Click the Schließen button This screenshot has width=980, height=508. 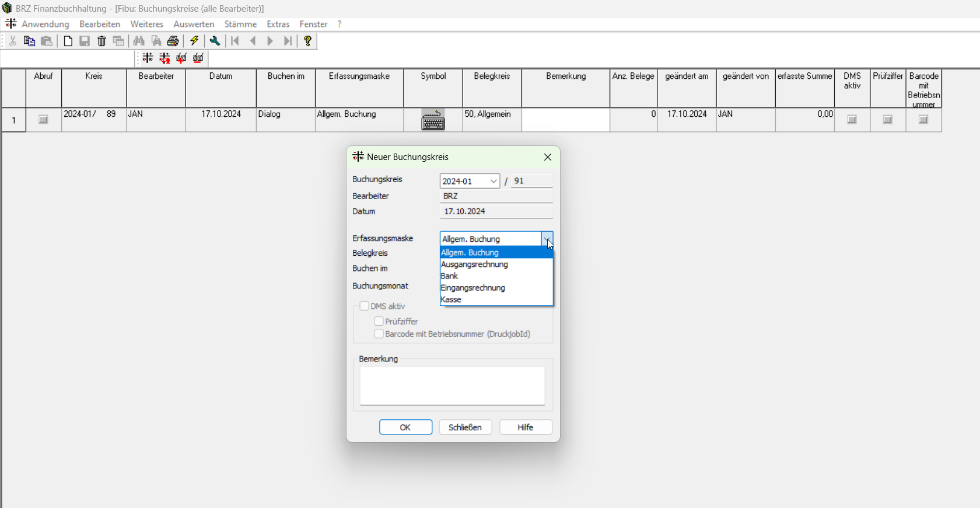tap(466, 427)
